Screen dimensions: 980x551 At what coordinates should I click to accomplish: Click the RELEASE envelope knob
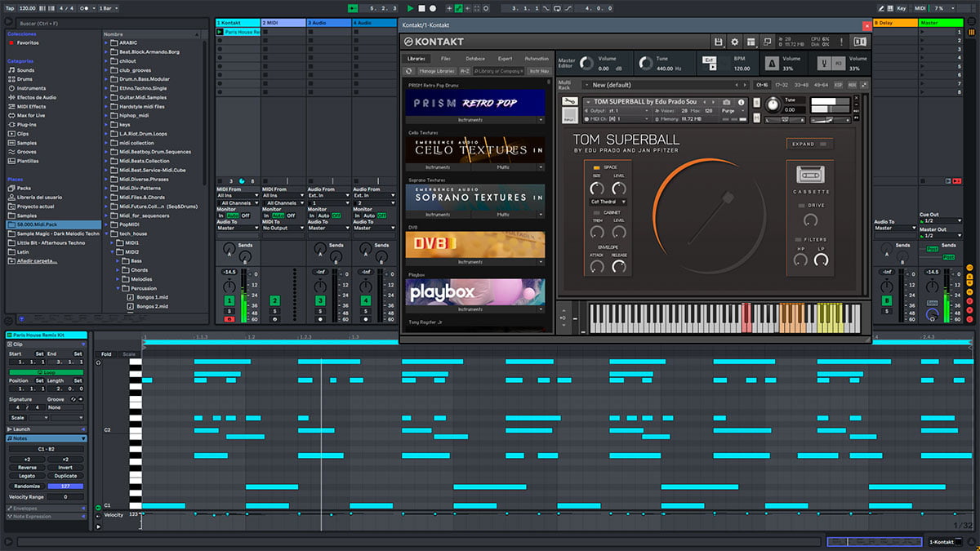[619, 266]
